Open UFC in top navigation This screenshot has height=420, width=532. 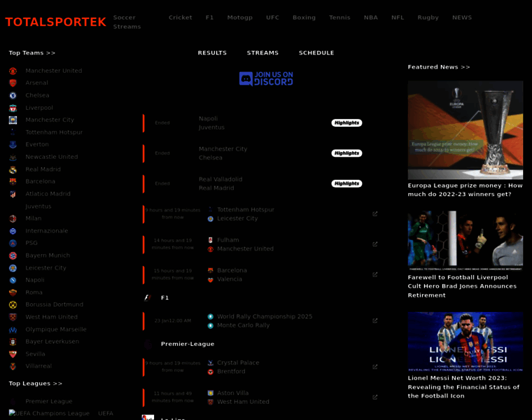click(x=273, y=17)
